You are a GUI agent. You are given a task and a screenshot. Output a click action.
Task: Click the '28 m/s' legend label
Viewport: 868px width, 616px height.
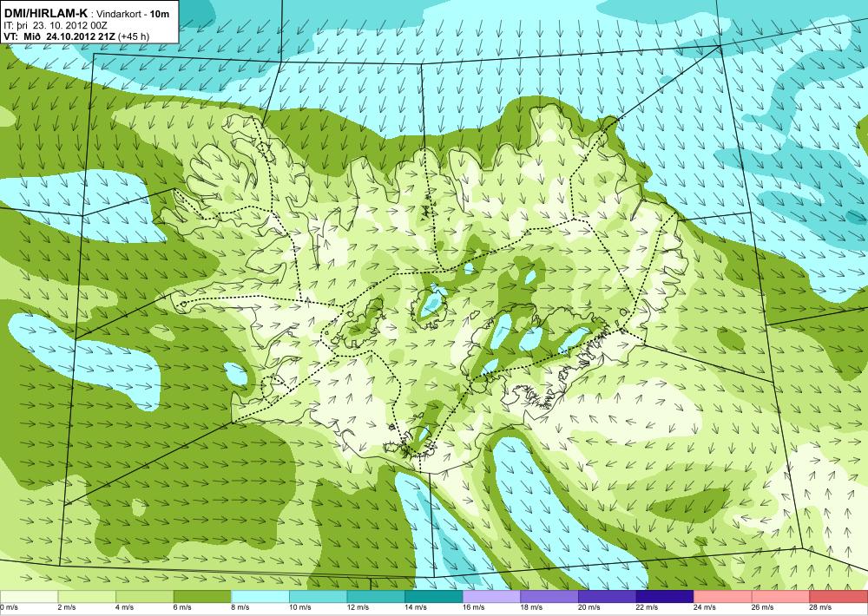(821, 607)
